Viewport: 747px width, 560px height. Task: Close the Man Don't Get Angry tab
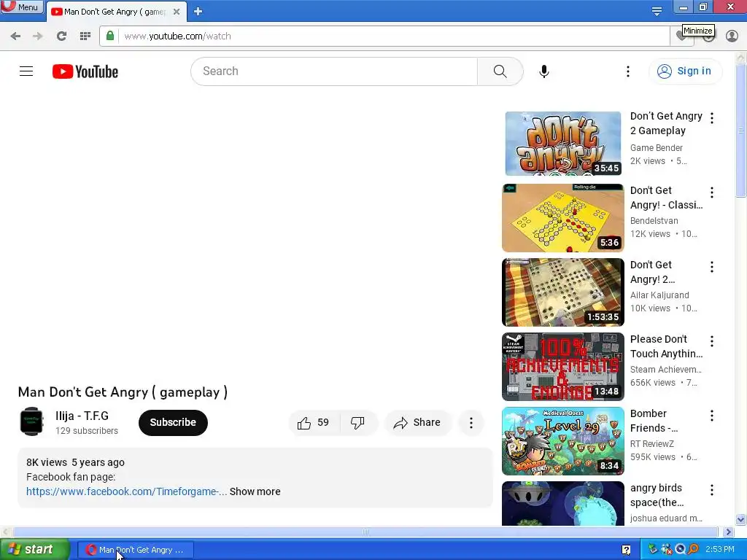pos(177,12)
